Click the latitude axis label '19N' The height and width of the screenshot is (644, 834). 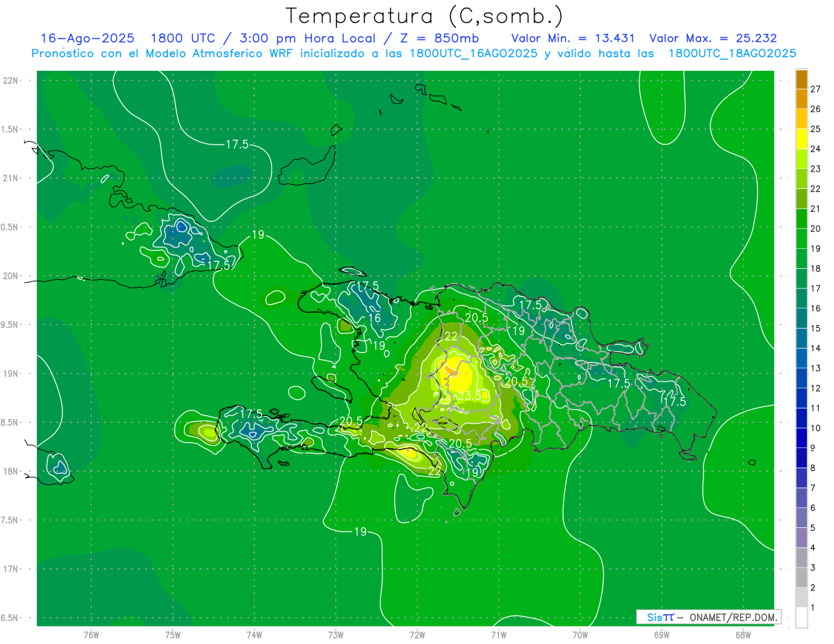pyautogui.click(x=10, y=374)
